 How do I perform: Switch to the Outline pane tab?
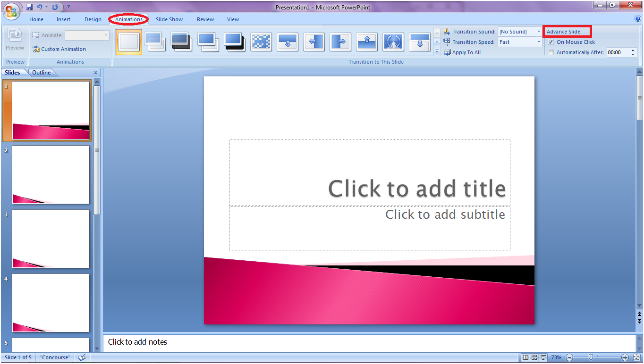[42, 73]
